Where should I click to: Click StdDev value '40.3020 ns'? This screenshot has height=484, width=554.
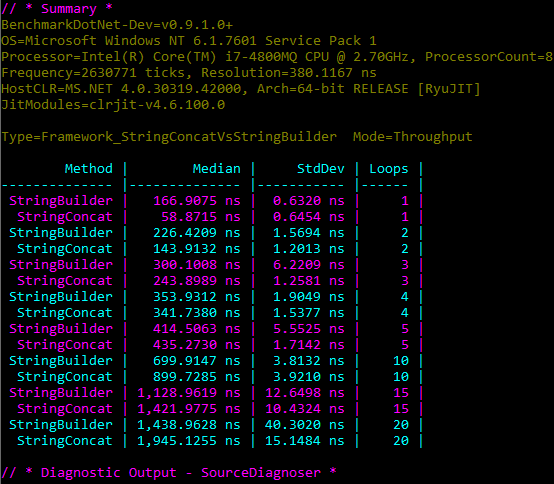(x=305, y=425)
